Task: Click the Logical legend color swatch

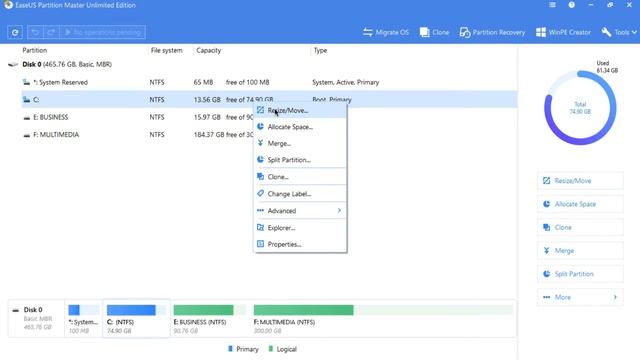Action: click(271, 349)
